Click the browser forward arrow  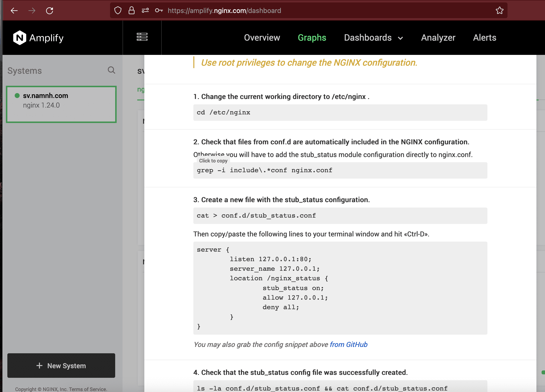32,11
